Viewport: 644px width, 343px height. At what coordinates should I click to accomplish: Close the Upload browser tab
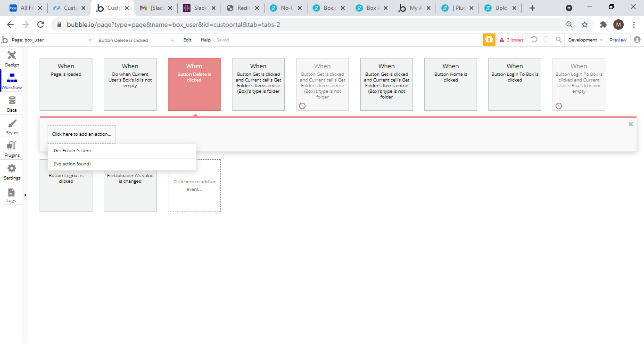[x=513, y=8]
